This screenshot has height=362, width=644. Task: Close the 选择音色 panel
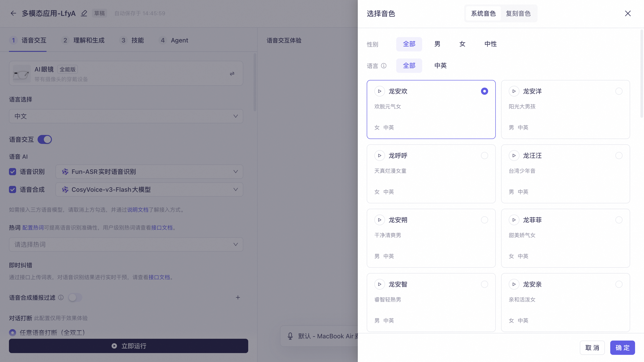click(x=628, y=13)
